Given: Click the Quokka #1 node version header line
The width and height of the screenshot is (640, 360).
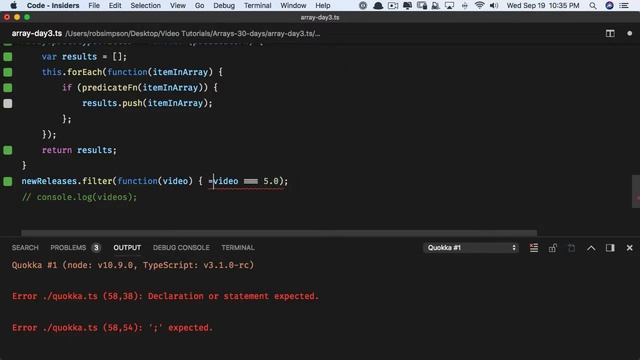Looking at the screenshot, I should point(133,265).
